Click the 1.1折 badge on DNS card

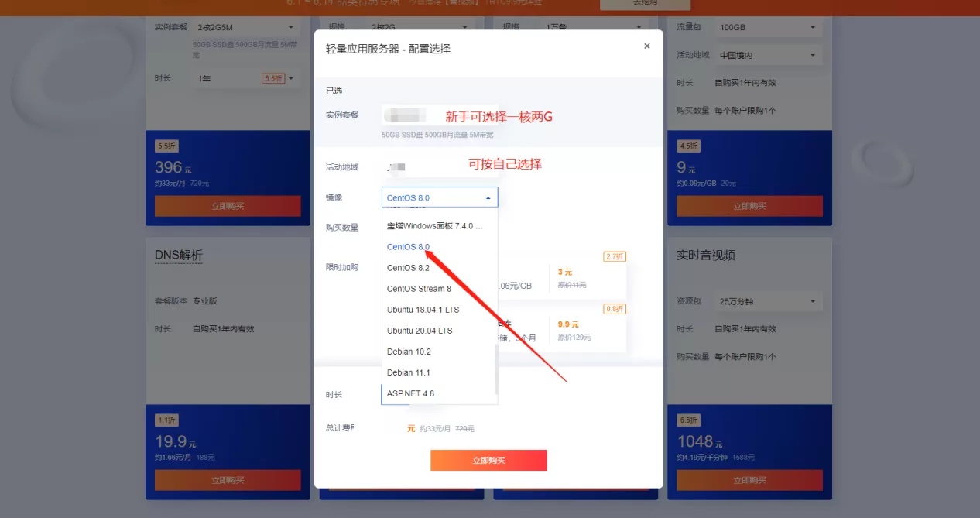166,420
